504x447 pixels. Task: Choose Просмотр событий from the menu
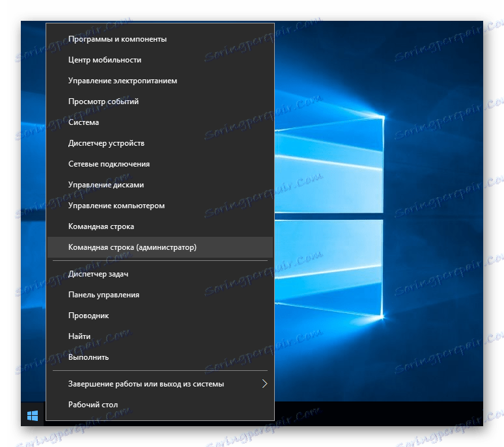click(x=160, y=102)
